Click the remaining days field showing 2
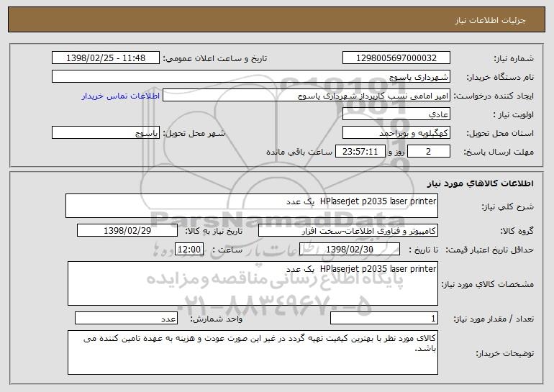The image size is (554, 392). [429, 152]
